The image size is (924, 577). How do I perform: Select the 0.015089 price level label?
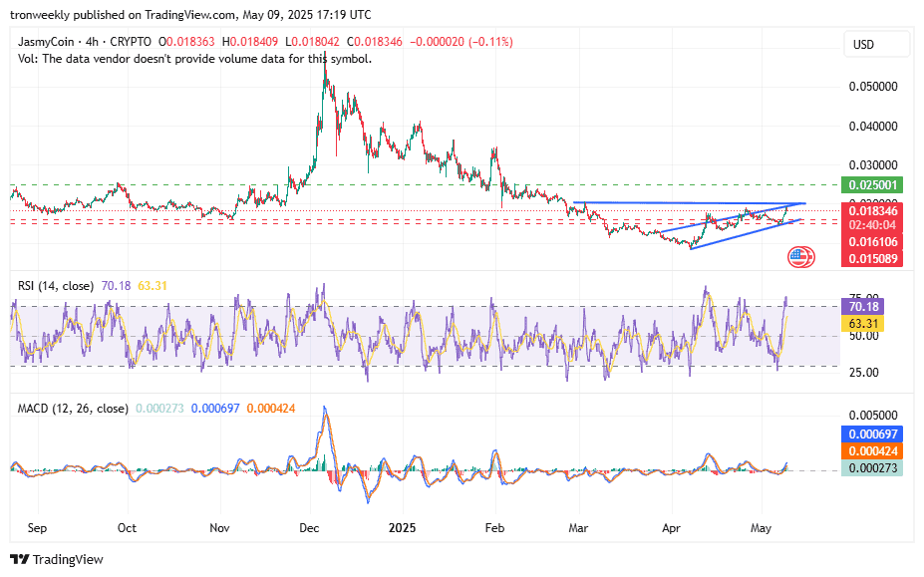click(871, 259)
